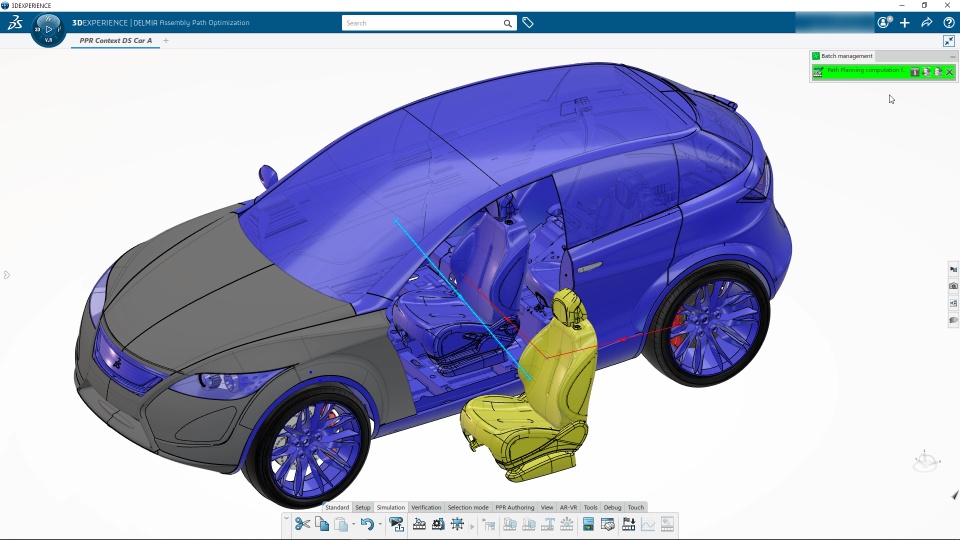Click the compass north quadrant
Image resolution: width=960 pixels, height=540 pixels.
[x=48, y=18]
